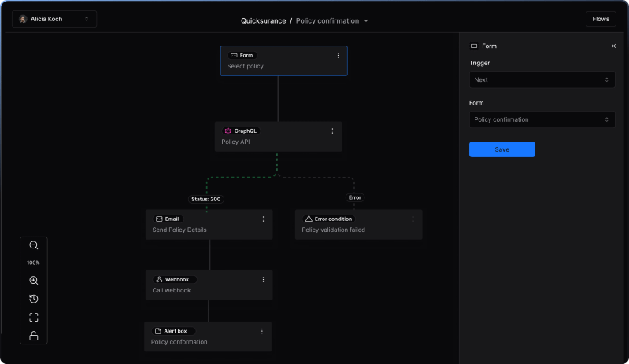Click the Flows button
The width and height of the screenshot is (629, 364).
(601, 19)
